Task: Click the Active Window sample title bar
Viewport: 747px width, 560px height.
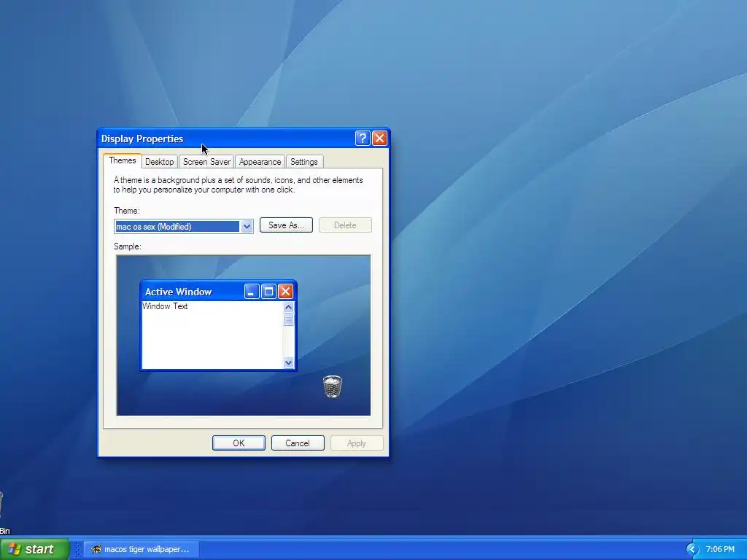Action: coord(218,292)
